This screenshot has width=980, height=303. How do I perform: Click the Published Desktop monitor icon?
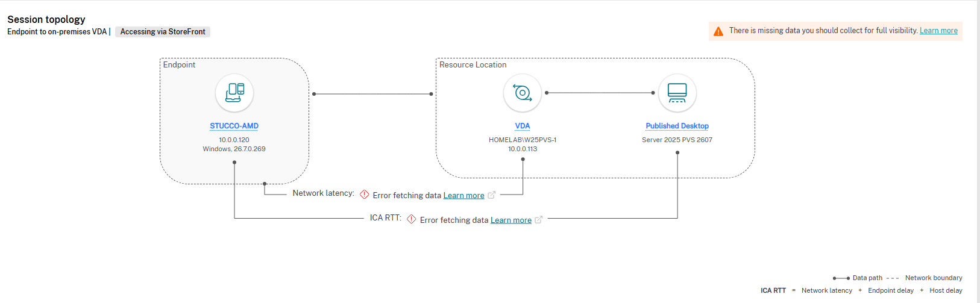[677, 93]
